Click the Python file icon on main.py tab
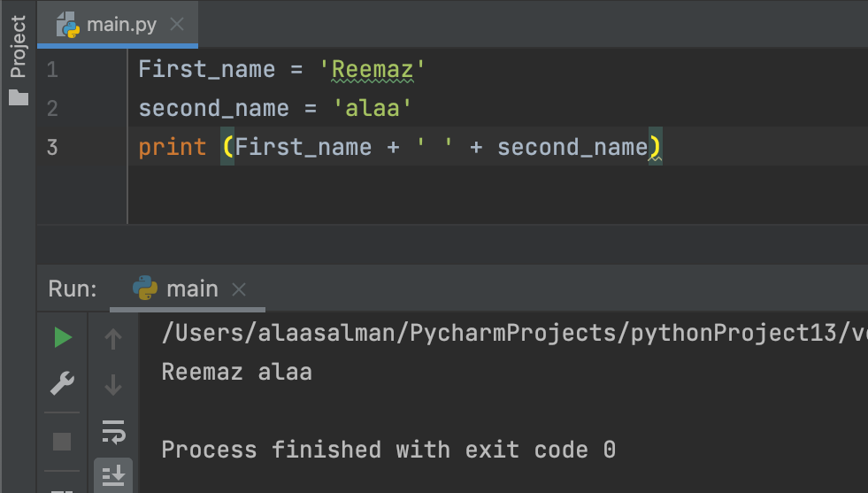Screen dimensions: 868x493 68,25
